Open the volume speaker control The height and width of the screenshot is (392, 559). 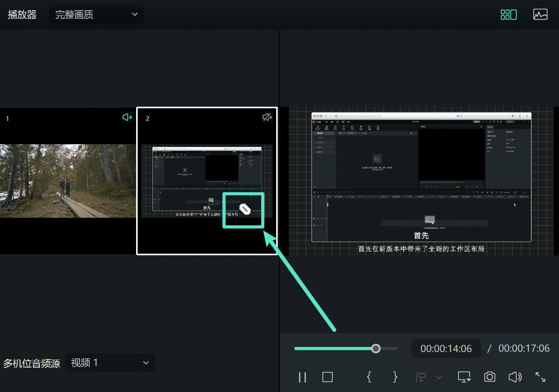coord(515,377)
